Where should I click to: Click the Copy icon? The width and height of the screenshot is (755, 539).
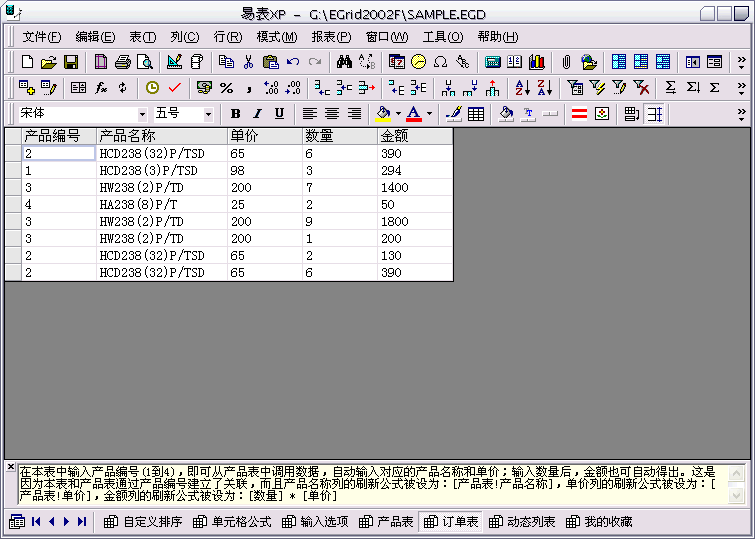pyautogui.click(x=226, y=62)
